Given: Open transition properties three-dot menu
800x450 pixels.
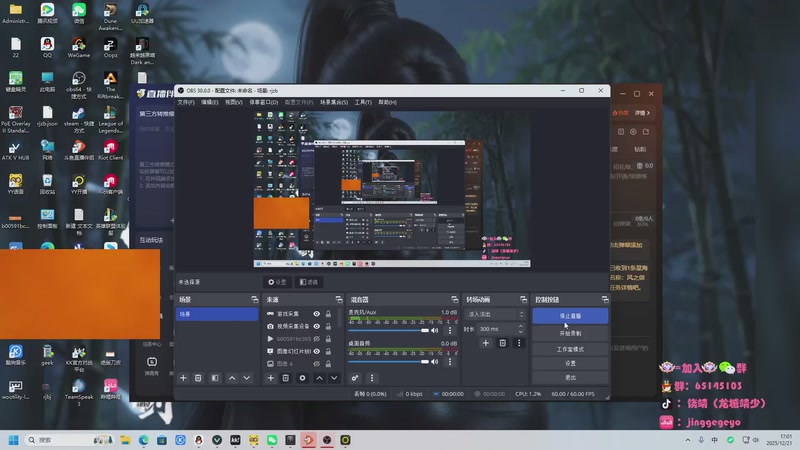Looking at the screenshot, I should tap(519, 343).
